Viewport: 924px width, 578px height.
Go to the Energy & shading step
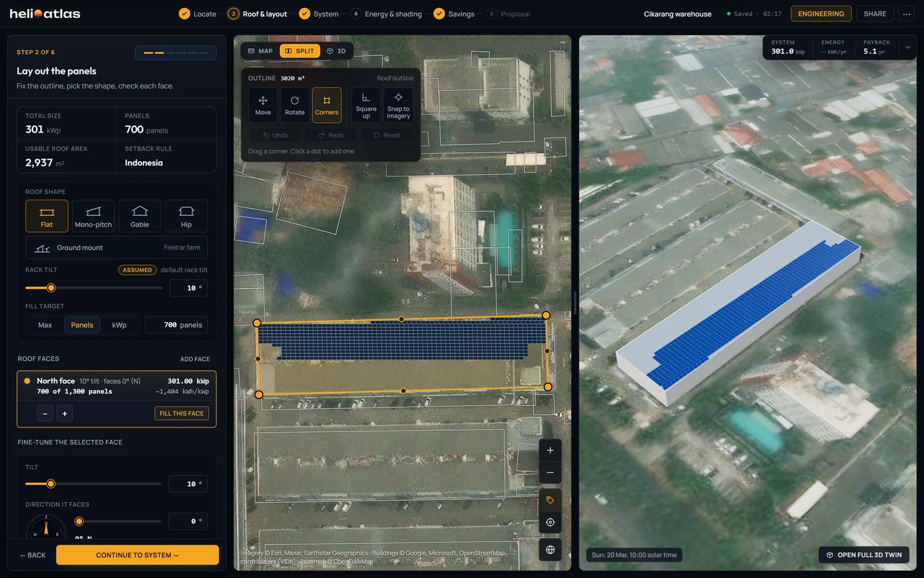[x=386, y=14]
